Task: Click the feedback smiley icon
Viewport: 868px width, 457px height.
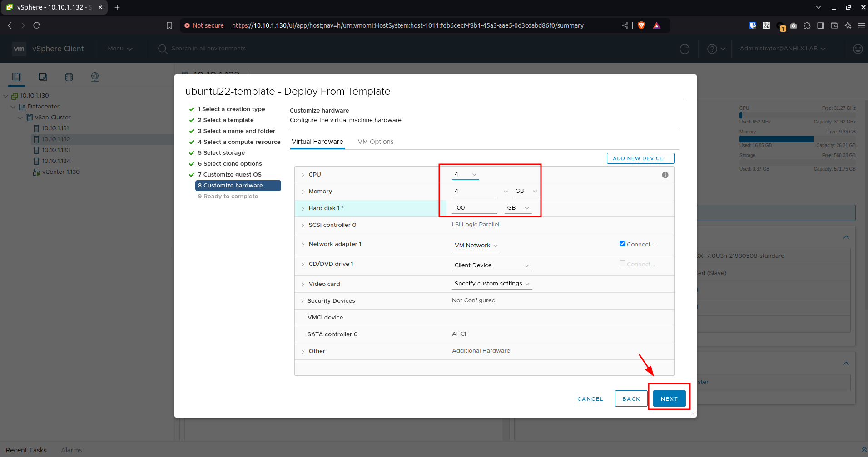Action: pos(858,49)
